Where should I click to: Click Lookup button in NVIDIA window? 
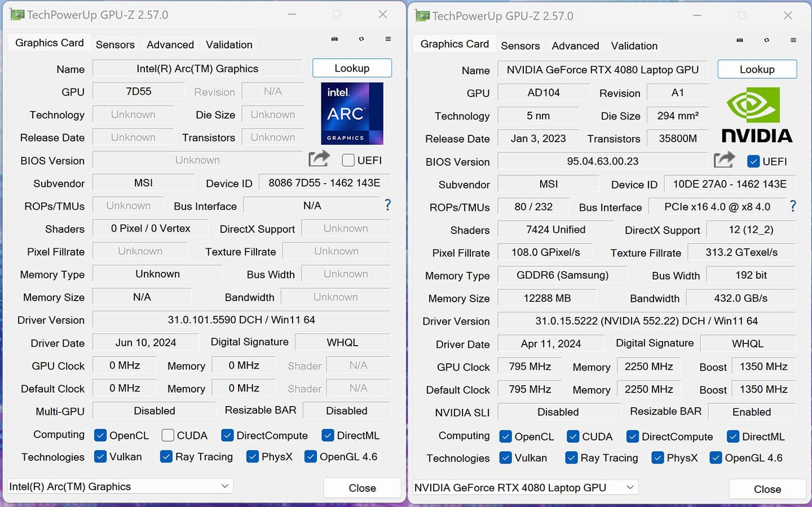(x=757, y=69)
